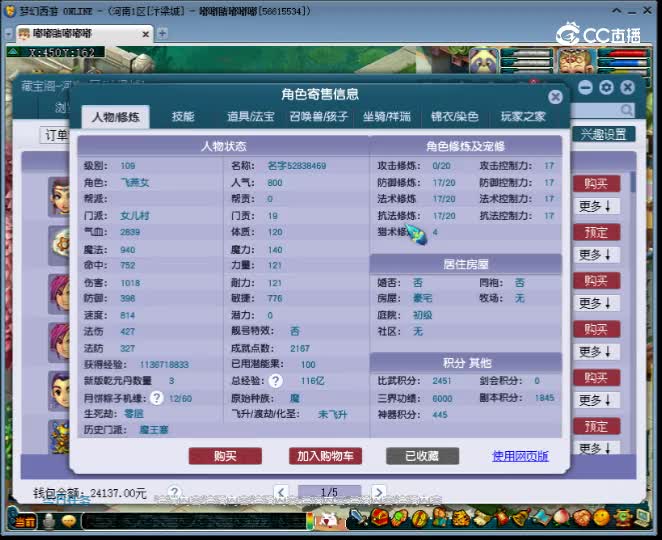
Task: Select the brown-haired girl avatar in listing
Action: [x=60, y=197]
